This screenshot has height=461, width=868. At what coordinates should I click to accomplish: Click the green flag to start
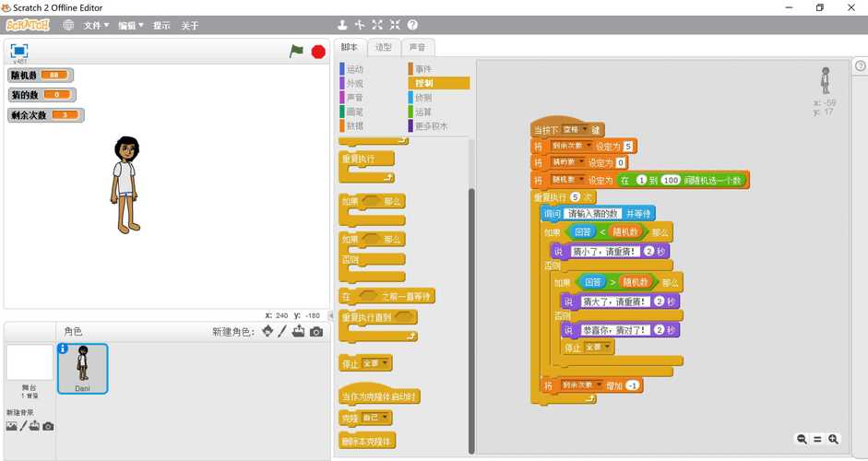(296, 52)
